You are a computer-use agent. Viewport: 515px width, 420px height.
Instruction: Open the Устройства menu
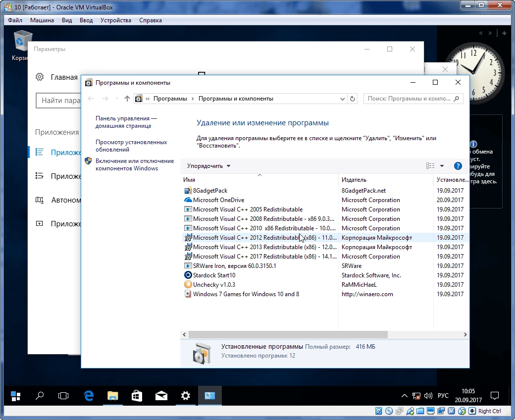pos(115,20)
